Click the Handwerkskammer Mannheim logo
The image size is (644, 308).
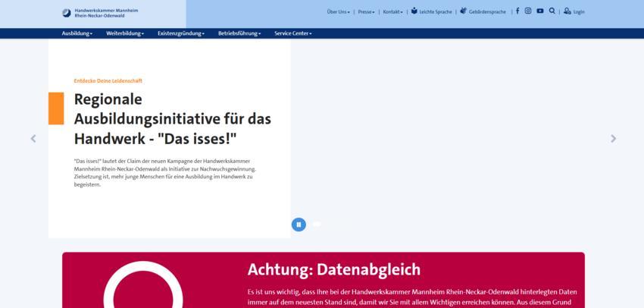point(100,13)
